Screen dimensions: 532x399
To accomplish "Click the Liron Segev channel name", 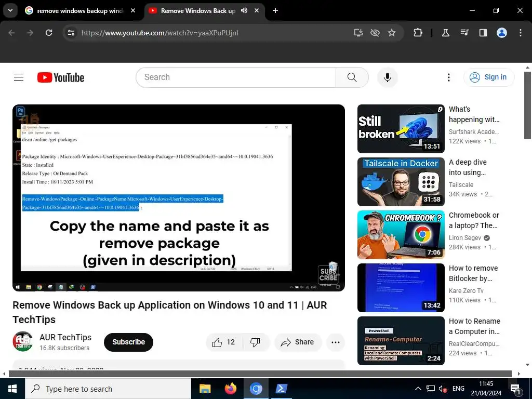I will tap(465, 238).
